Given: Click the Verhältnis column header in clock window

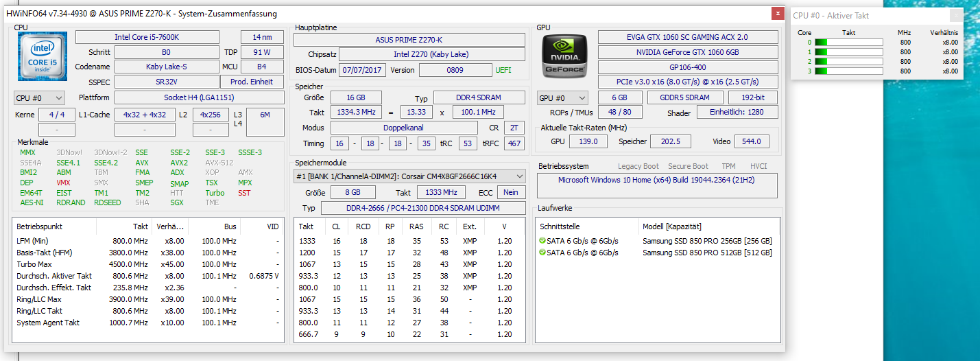Looking at the screenshot, I should [x=944, y=32].
